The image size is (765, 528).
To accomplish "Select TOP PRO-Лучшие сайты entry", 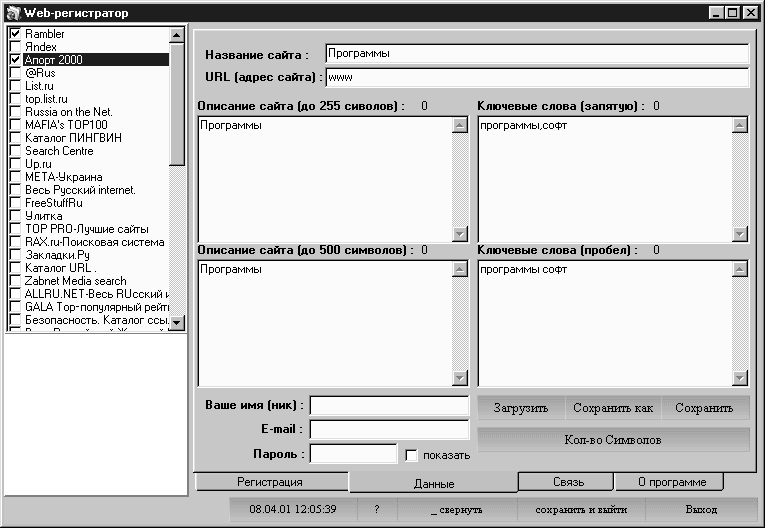I will tap(86, 229).
